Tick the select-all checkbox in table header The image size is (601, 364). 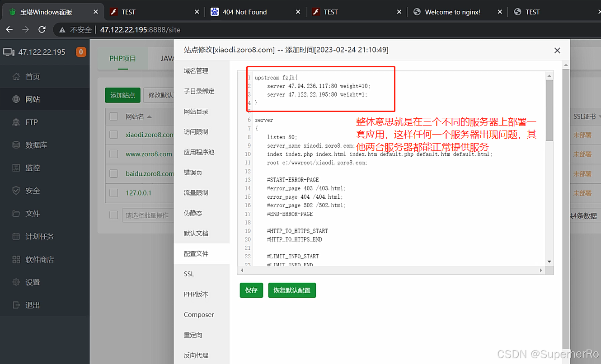(113, 116)
